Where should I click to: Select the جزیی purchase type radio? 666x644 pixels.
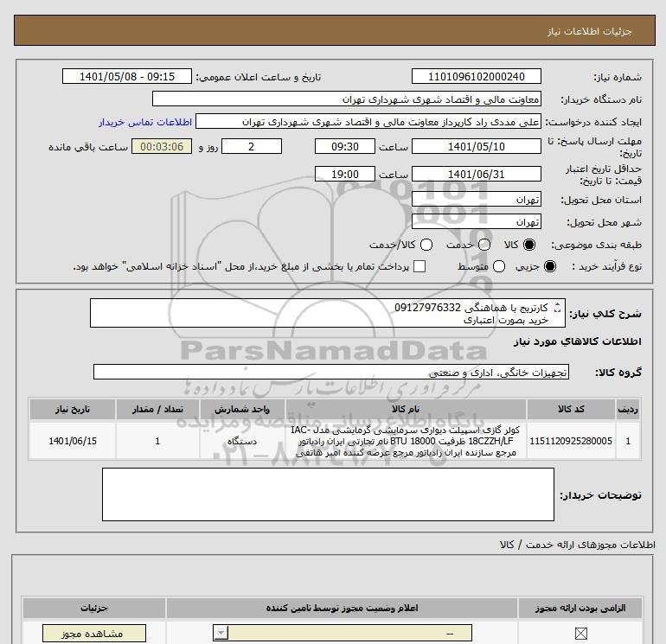coord(549,266)
